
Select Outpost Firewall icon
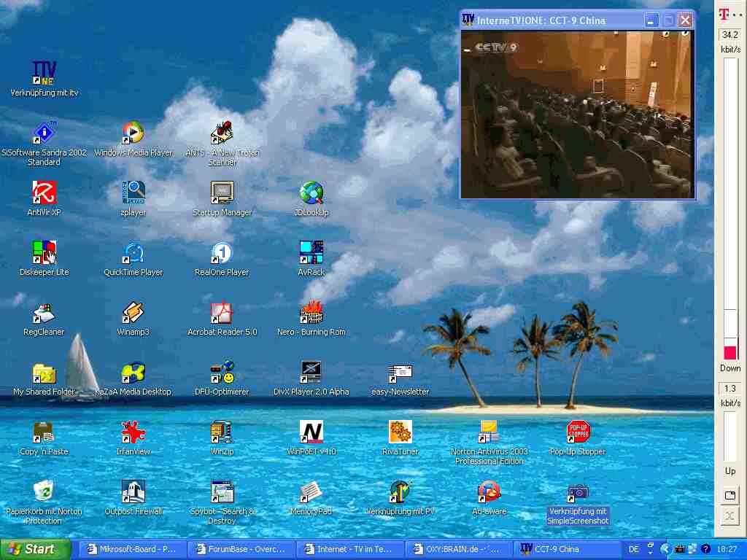pos(133,492)
